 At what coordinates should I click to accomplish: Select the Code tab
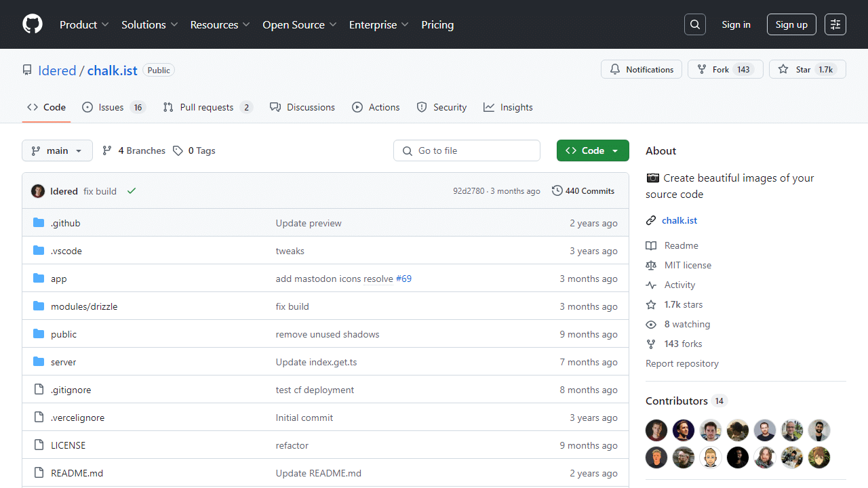(46, 107)
